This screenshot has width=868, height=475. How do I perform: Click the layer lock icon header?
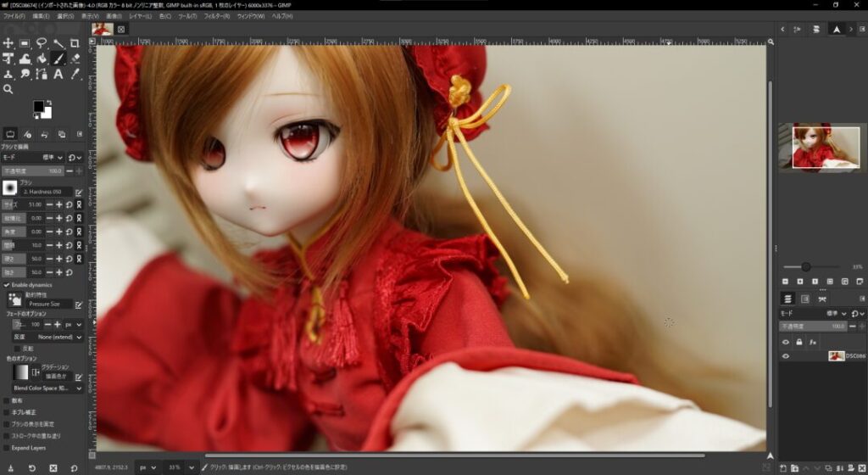pyautogui.click(x=798, y=342)
